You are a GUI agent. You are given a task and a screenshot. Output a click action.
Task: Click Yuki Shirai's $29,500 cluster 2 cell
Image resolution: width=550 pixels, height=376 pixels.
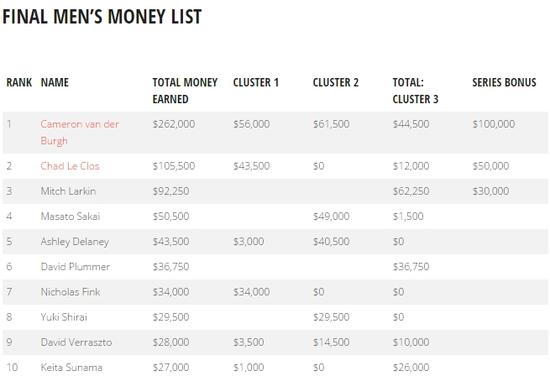click(331, 317)
